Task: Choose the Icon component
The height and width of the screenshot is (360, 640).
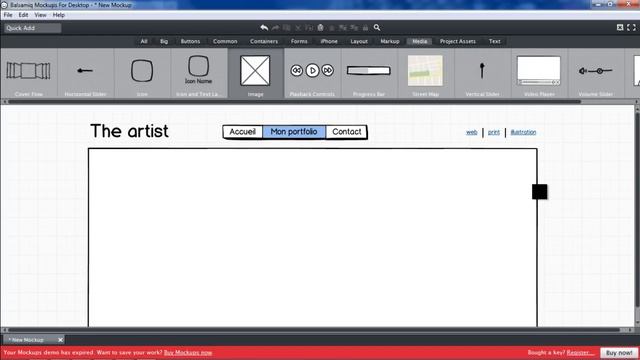Action: point(142,73)
